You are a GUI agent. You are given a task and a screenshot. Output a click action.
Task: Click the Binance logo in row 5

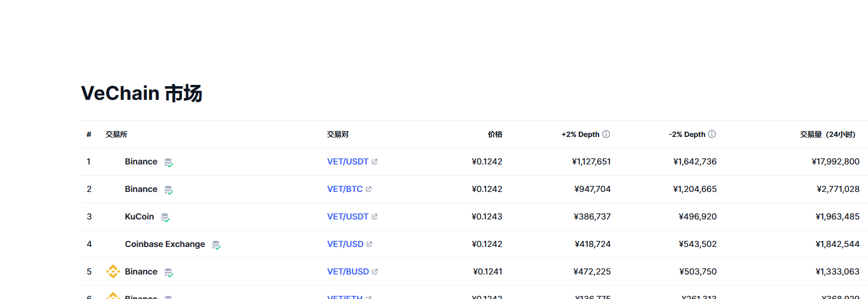[x=113, y=271]
